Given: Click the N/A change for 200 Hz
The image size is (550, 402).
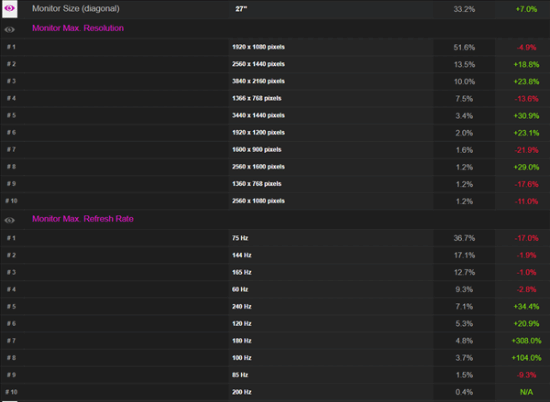Looking at the screenshot, I should pyautogui.click(x=526, y=392).
